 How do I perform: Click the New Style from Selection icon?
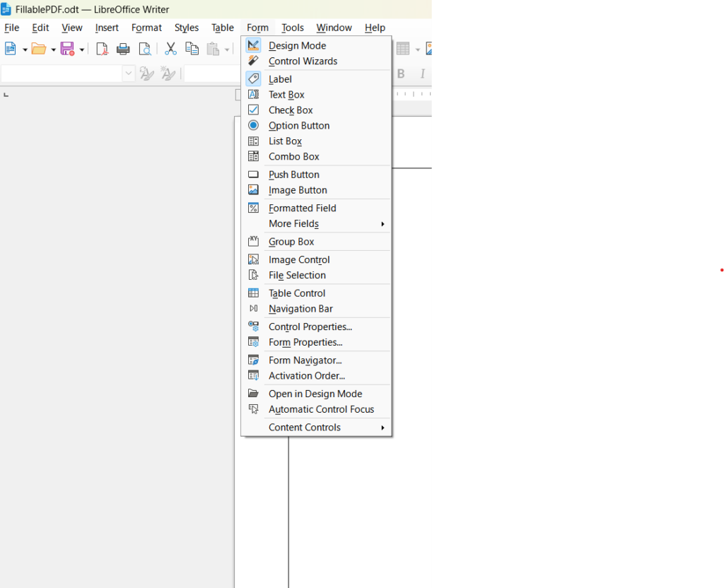pyautogui.click(x=168, y=73)
